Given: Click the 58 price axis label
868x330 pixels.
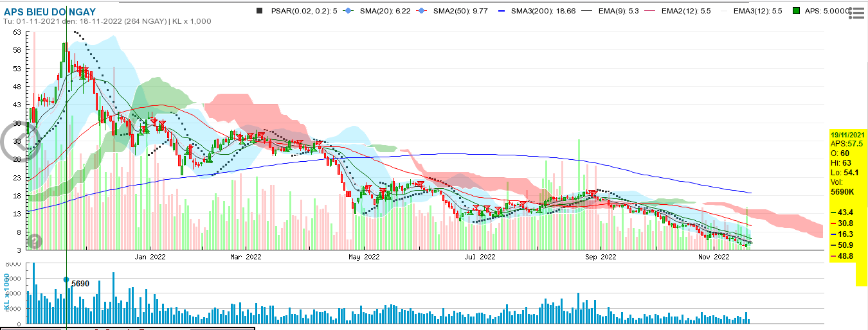Looking at the screenshot, I should pos(16,50).
